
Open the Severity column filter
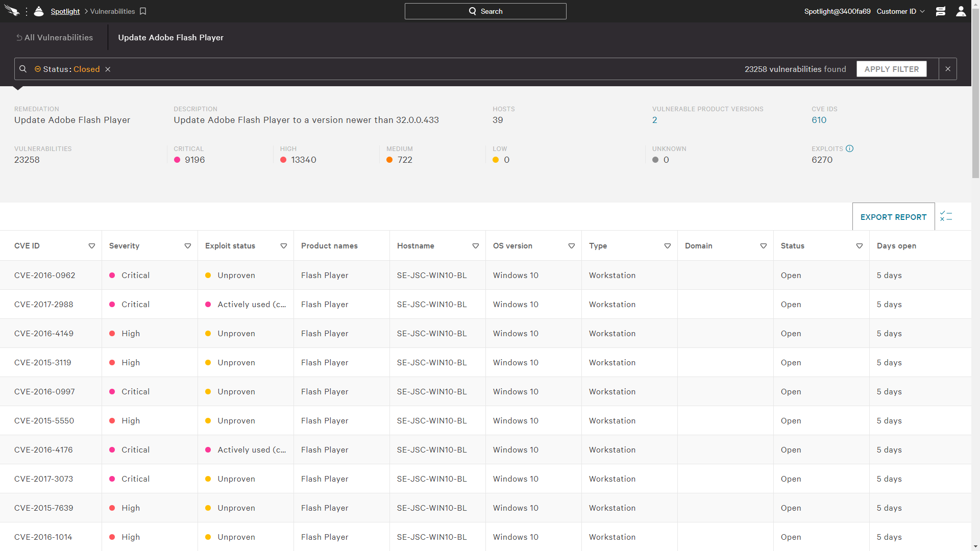click(x=188, y=246)
